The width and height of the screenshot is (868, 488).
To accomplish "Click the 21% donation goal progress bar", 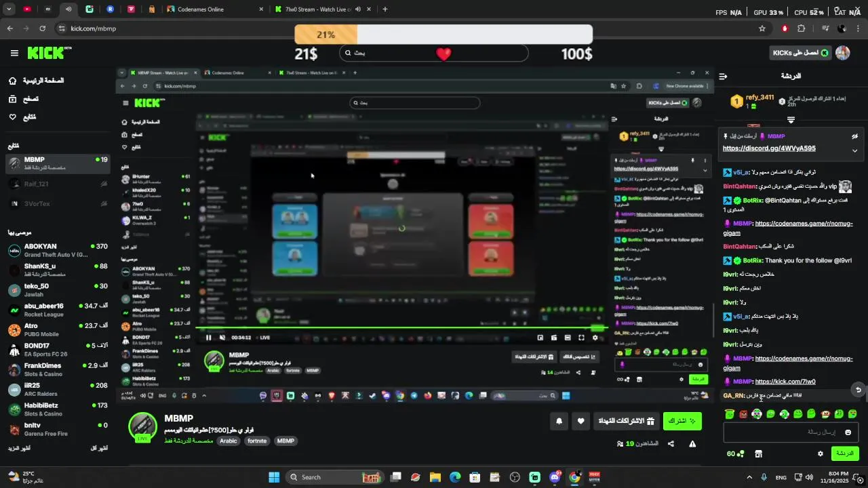I will 443,35.
